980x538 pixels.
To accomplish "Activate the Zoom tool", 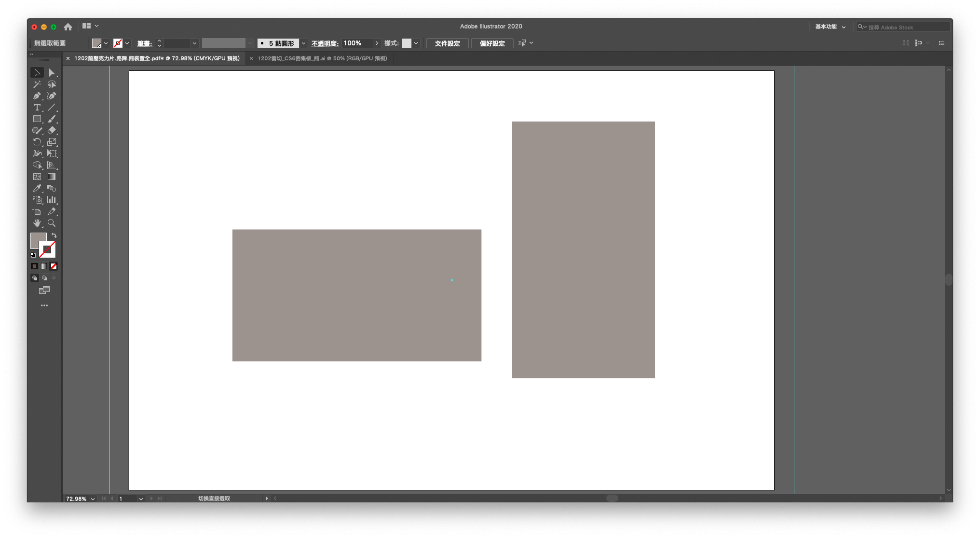I will (x=52, y=223).
